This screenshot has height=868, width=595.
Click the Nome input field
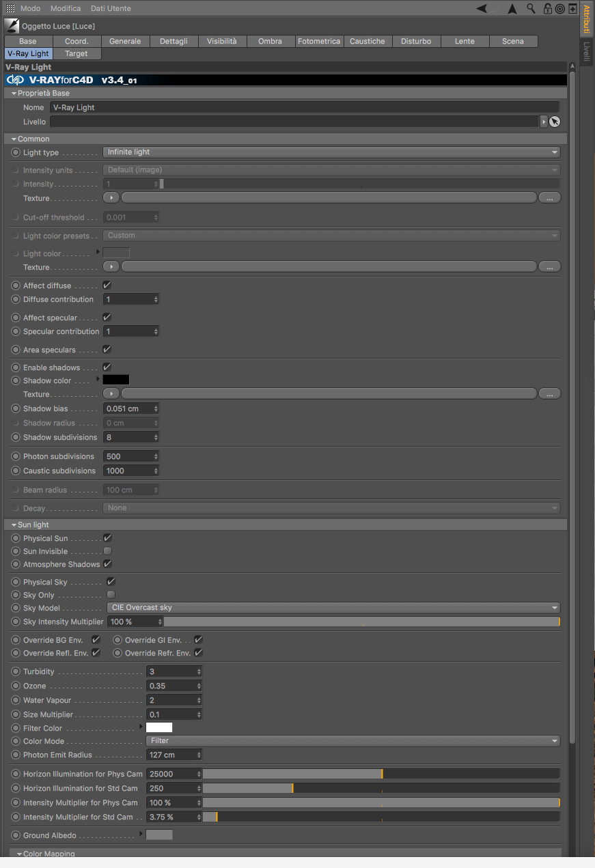[x=304, y=107]
